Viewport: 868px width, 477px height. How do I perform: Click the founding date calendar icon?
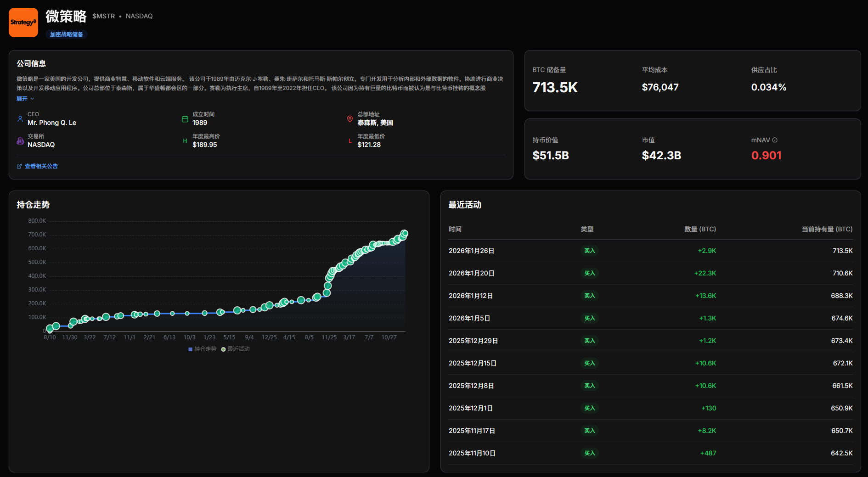[185, 119]
